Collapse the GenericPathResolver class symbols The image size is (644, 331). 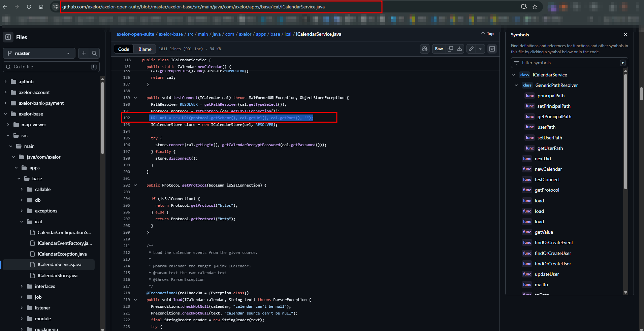pos(516,85)
